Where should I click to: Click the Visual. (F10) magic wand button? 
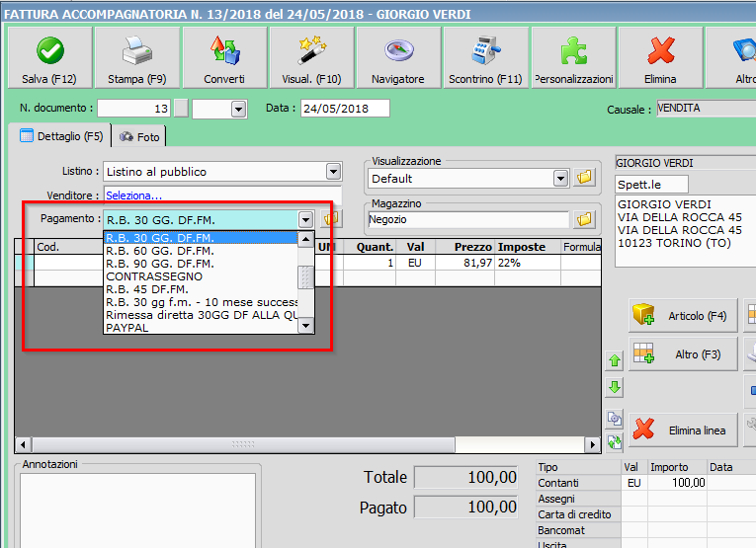coord(312,58)
